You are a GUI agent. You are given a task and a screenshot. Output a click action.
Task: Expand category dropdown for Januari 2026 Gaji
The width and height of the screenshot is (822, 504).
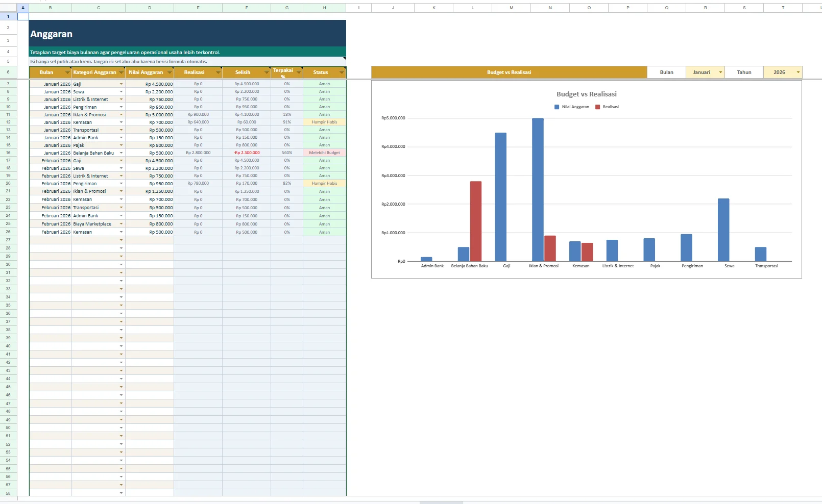(121, 84)
